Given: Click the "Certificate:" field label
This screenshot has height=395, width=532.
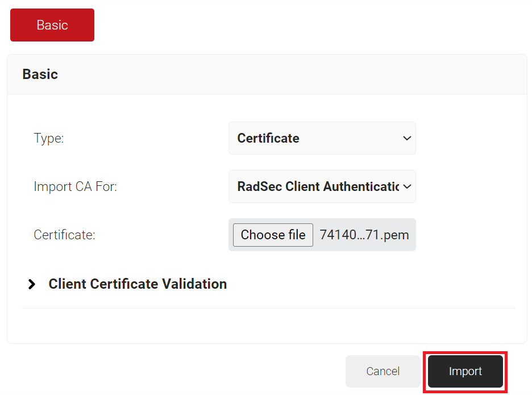Looking at the screenshot, I should [64, 235].
